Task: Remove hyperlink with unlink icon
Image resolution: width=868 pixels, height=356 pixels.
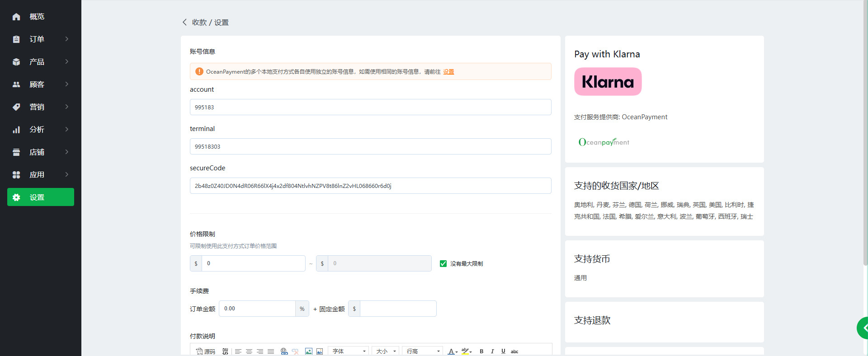Action: pyautogui.click(x=295, y=351)
